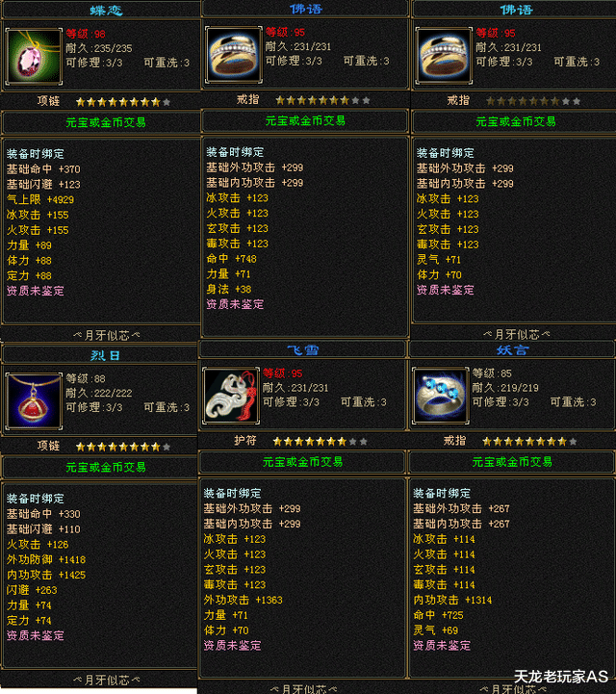This screenshot has width=616, height=694.
Task: Click 资质未鉴定 text in 烈日 panel
Action: tap(36, 635)
